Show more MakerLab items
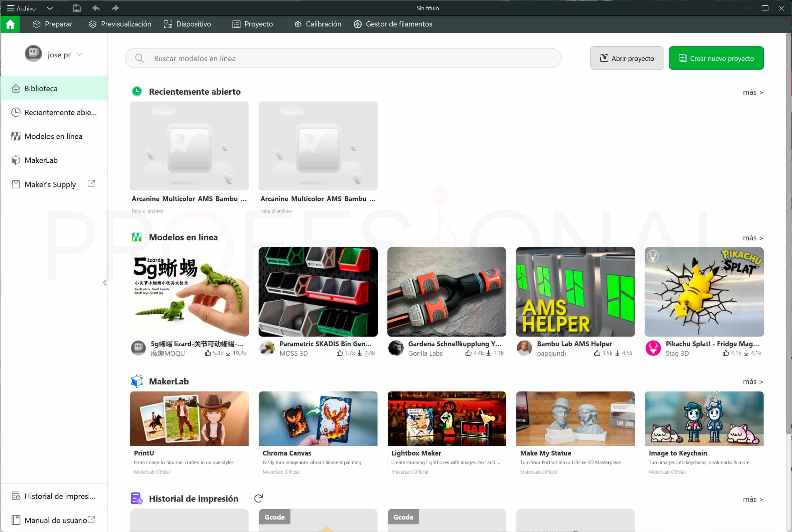 pos(753,382)
